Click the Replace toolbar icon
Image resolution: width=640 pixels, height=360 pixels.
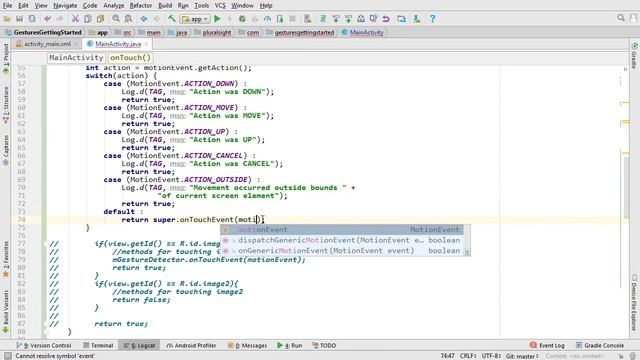pos(128,19)
